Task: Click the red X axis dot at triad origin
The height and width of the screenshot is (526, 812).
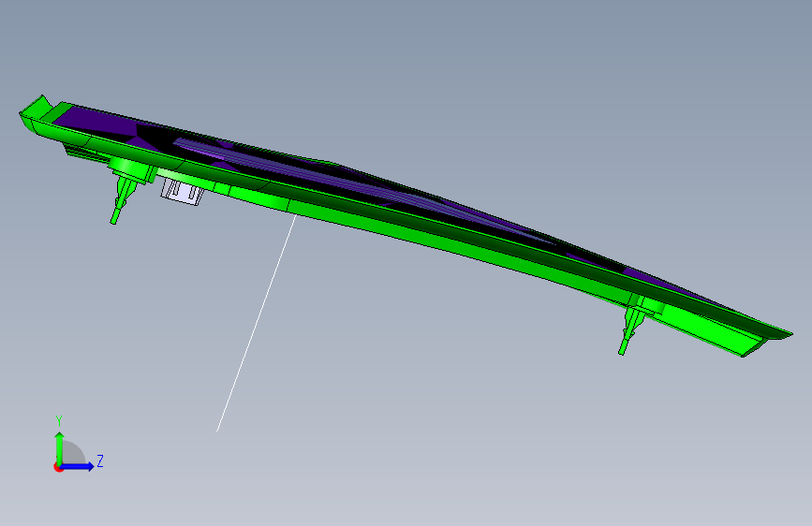Action: (57, 467)
